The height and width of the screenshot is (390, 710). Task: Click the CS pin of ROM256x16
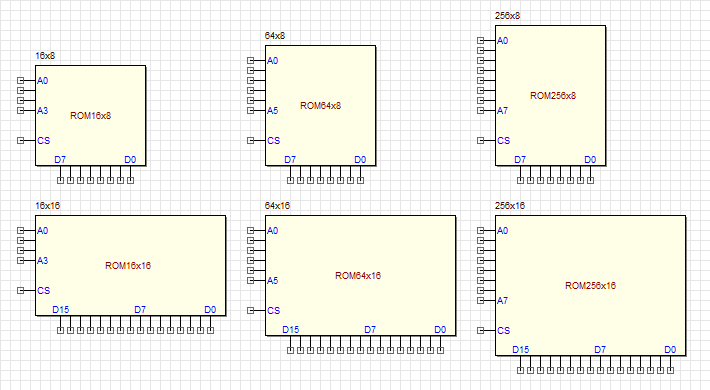point(480,331)
